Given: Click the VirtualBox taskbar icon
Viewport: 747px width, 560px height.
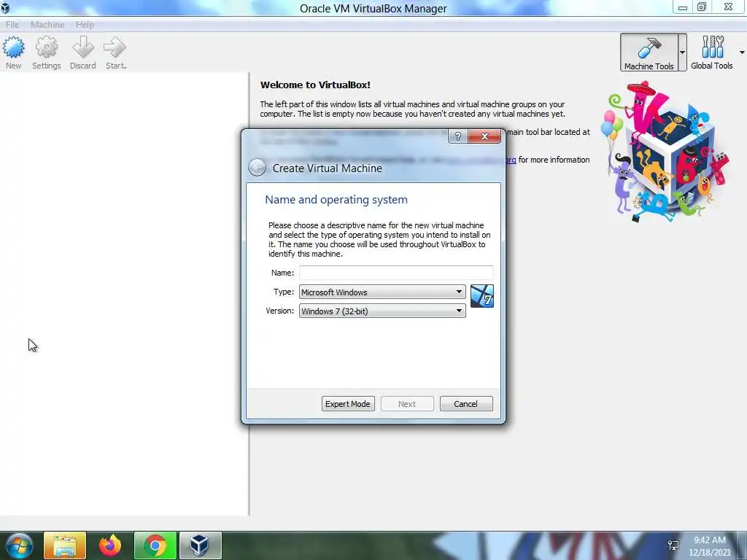Looking at the screenshot, I should (x=200, y=545).
